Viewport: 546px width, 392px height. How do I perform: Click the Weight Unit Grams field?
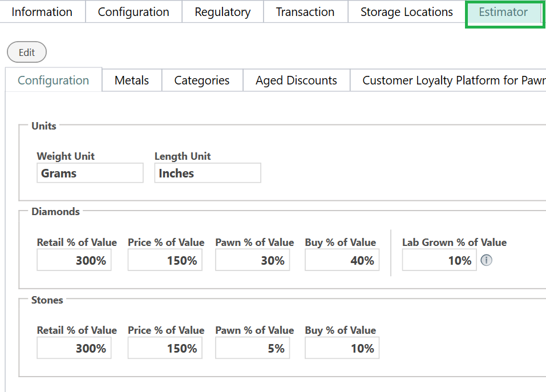click(90, 173)
